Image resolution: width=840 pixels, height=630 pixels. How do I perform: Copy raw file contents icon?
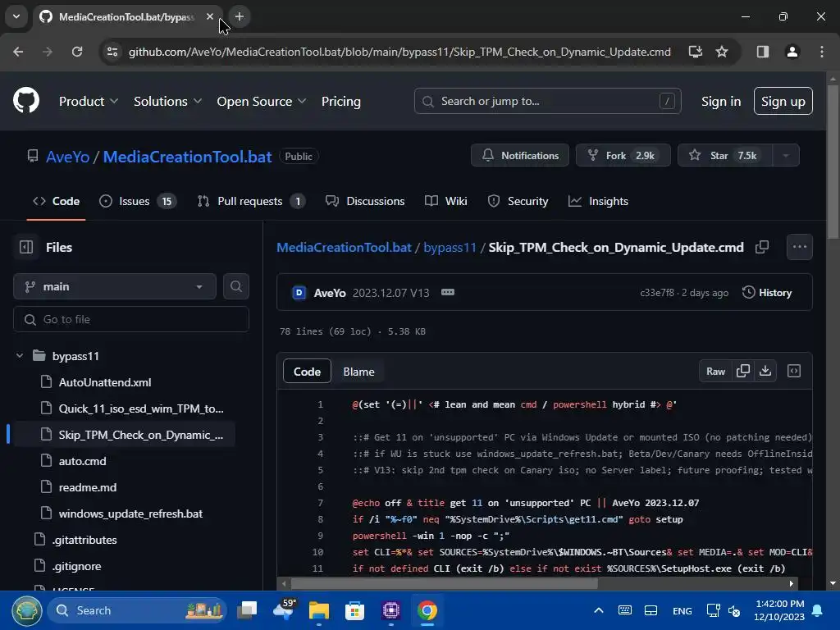pos(743,371)
